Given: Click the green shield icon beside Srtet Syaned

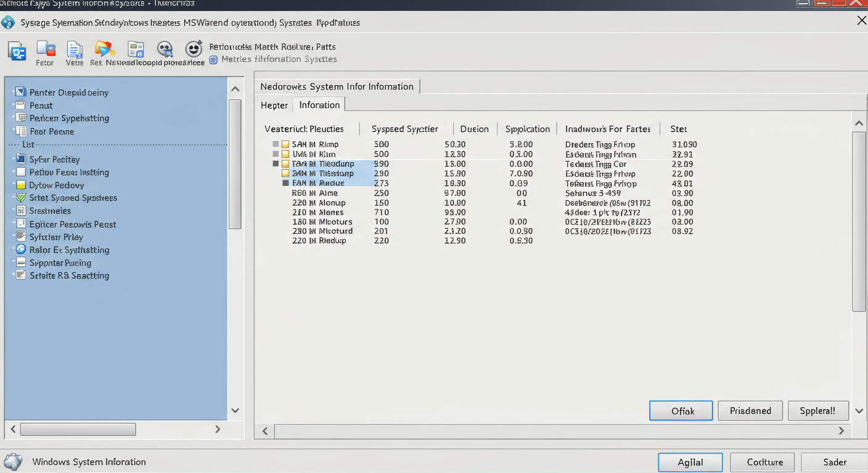Looking at the screenshot, I should tap(20, 198).
